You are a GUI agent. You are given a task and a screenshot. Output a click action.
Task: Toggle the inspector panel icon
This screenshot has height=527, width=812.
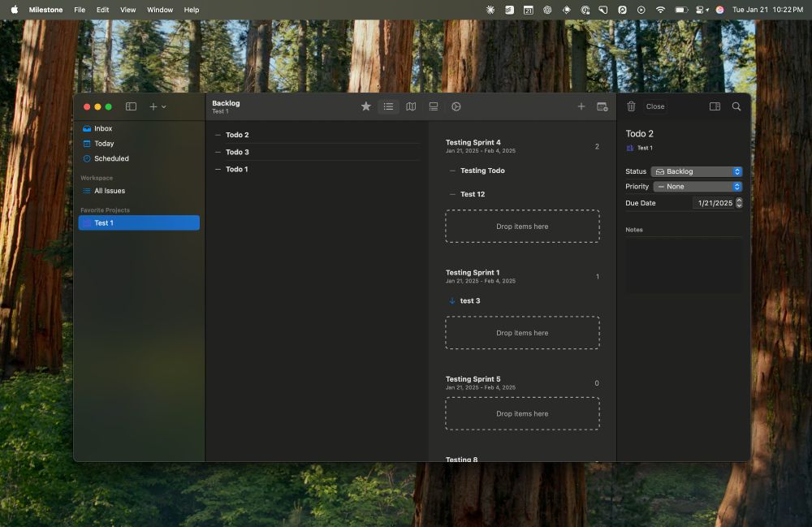click(x=715, y=106)
